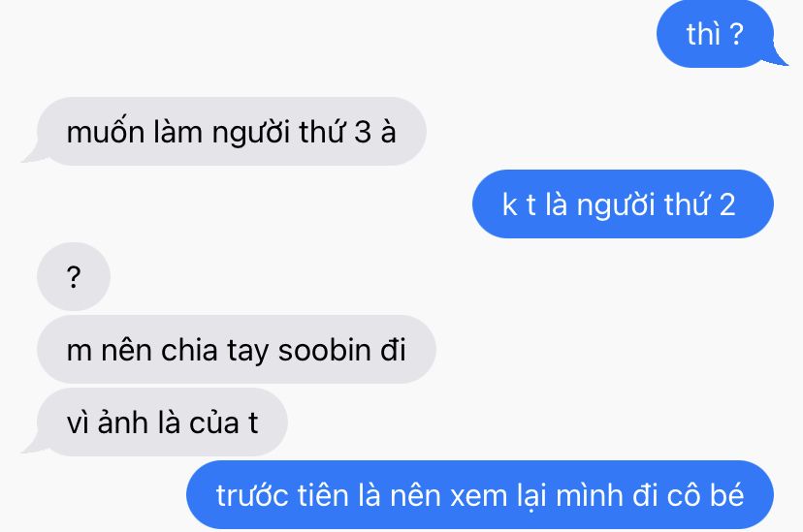Select the gray bubble containing only a question mark
Screen dimensions: 803x532
(74, 276)
